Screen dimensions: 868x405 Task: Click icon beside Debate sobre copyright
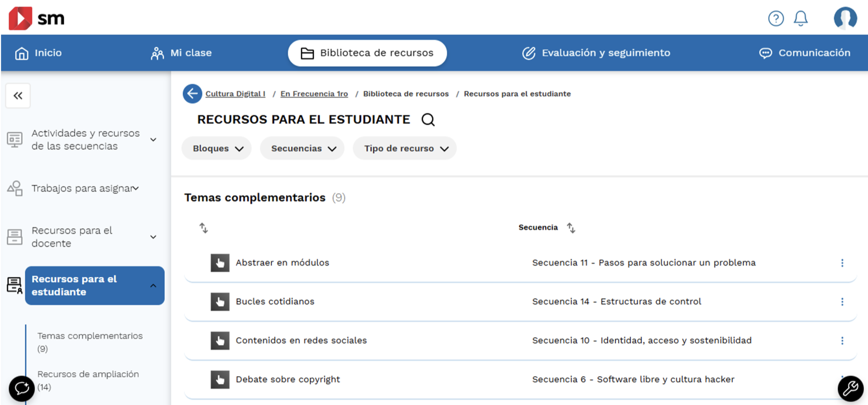[220, 379]
